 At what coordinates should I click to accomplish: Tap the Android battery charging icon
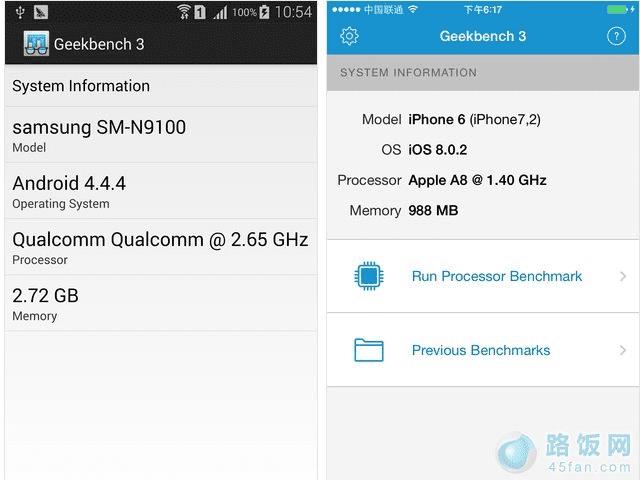264,12
